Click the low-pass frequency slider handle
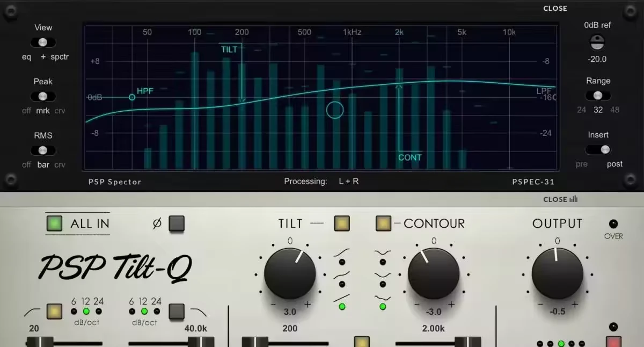The width and height of the screenshot is (644, 347). point(201,342)
